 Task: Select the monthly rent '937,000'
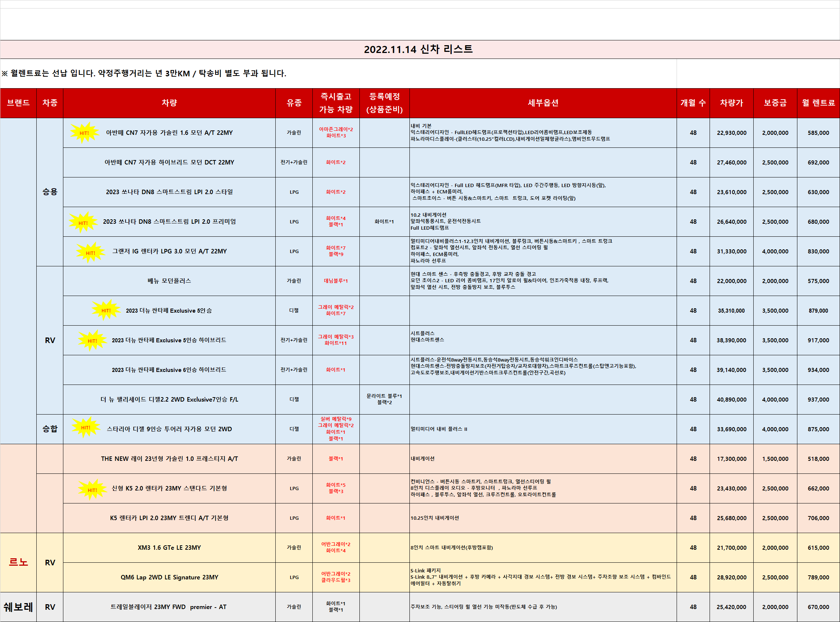819,400
